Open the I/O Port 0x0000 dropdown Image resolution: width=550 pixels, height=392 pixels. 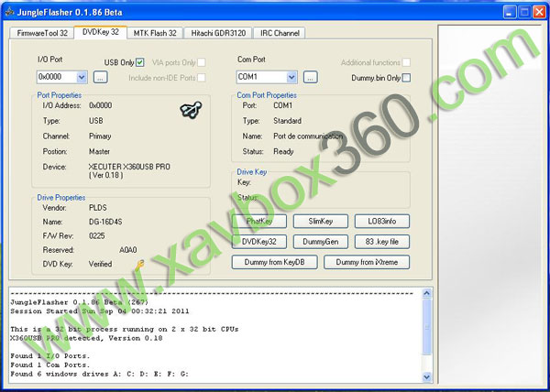pos(82,77)
